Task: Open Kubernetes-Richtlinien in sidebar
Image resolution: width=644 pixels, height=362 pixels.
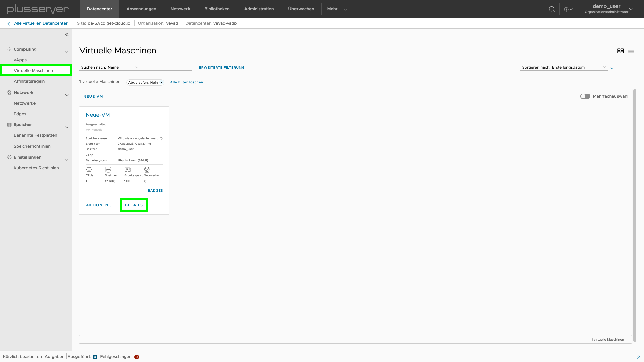Action: tap(36, 168)
